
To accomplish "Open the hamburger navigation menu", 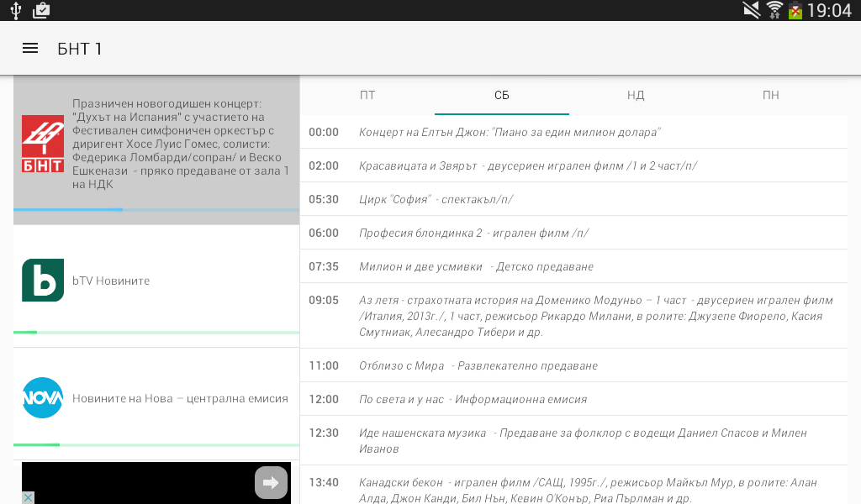I will pyautogui.click(x=30, y=48).
